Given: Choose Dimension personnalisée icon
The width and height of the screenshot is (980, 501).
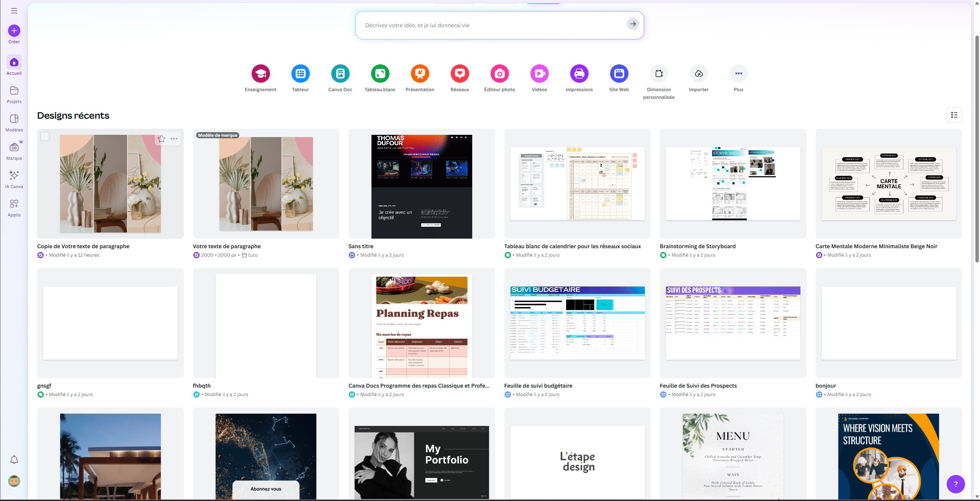Looking at the screenshot, I should (659, 74).
